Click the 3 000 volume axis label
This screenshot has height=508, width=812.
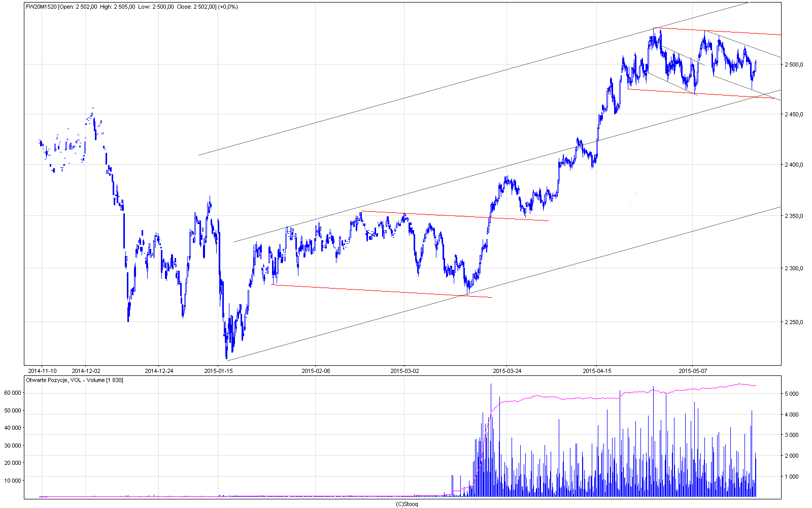[792, 435]
